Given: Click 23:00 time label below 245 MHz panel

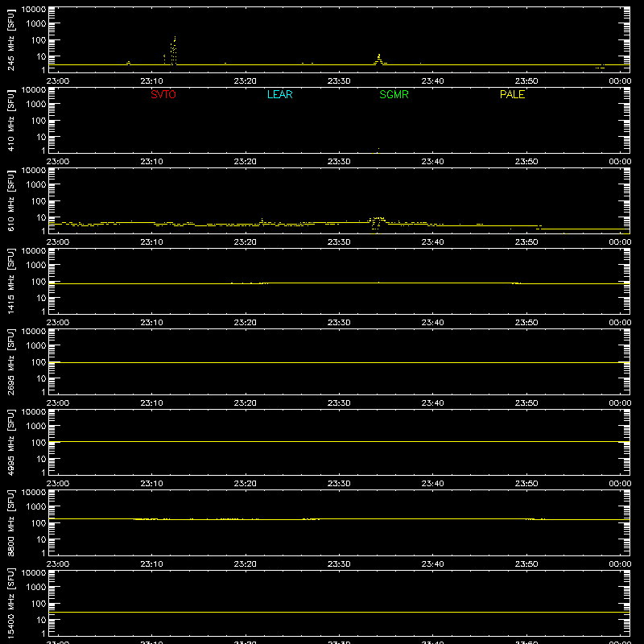Looking at the screenshot, I should (58, 81).
